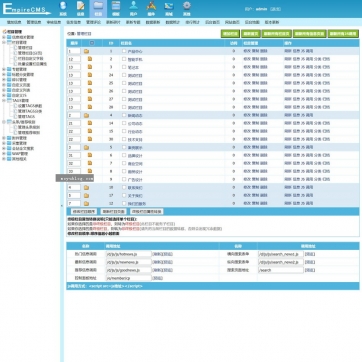The width and height of the screenshot is (362, 362).
Task: Expand the 信息相关管理 tree node
Action: (4, 37)
